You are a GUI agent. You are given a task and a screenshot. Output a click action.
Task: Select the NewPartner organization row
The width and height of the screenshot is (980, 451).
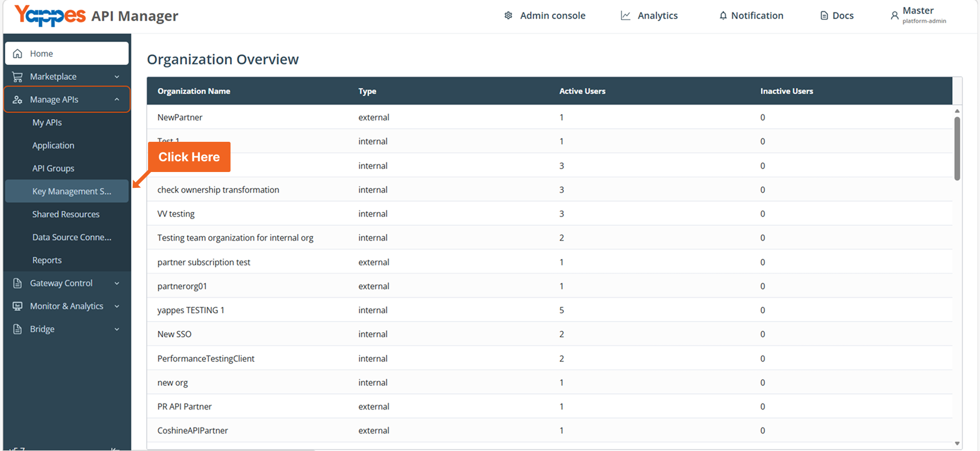point(549,117)
